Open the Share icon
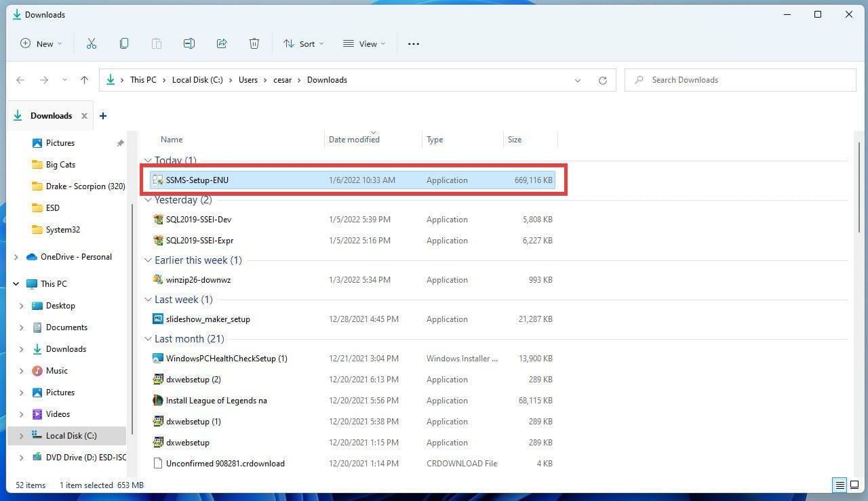The width and height of the screenshot is (868, 501). [222, 43]
